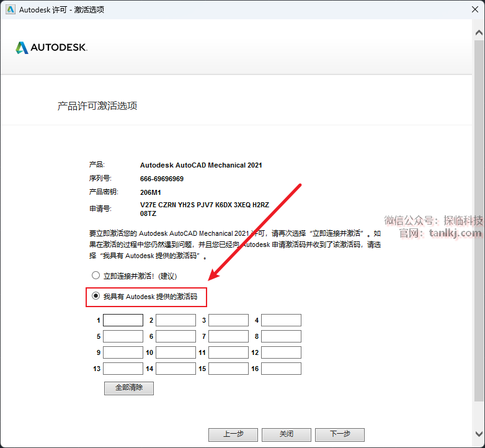Click the '申请号:' label
Screen dimensions: 485x448
[100, 209]
